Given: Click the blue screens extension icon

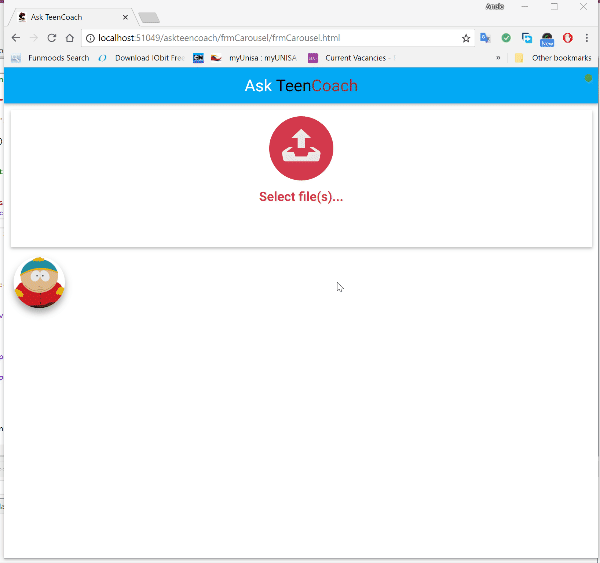Looking at the screenshot, I should click(x=527, y=38).
